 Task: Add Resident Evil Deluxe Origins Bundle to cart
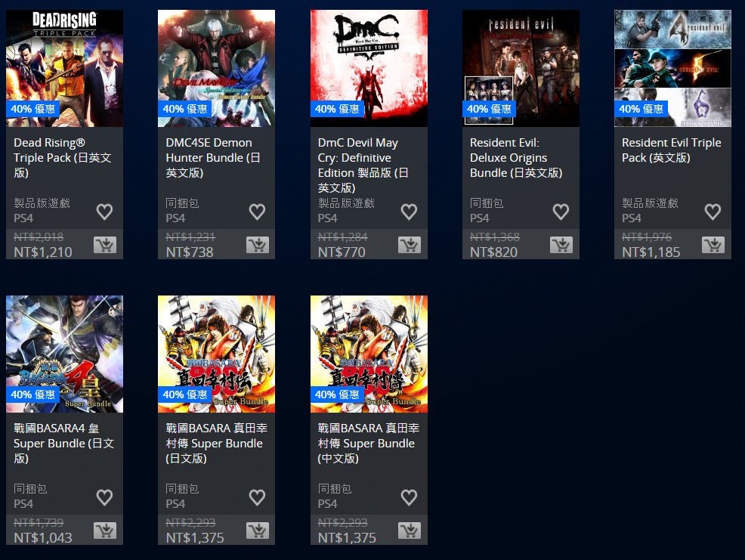[561, 245]
